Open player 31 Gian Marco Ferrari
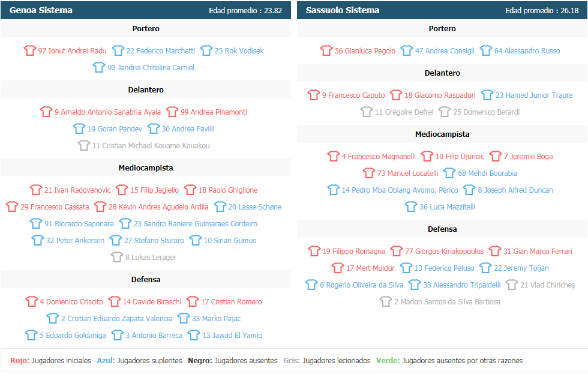The width and height of the screenshot is (588, 374). (x=538, y=252)
